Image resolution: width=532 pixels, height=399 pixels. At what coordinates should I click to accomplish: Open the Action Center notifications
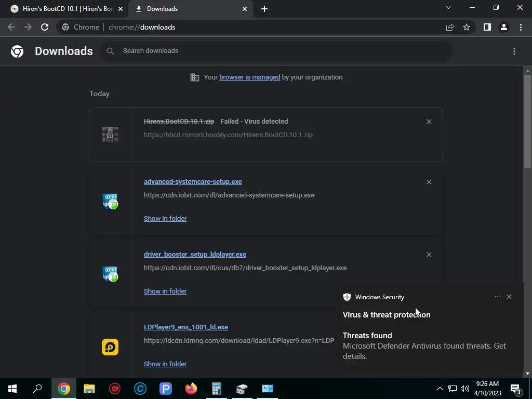[516, 389]
